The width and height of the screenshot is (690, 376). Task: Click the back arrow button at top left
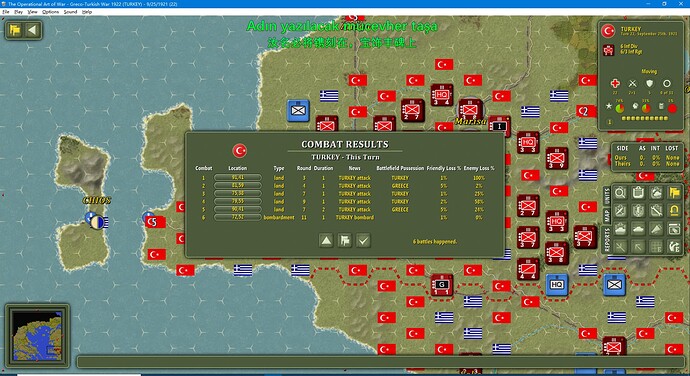point(32,30)
